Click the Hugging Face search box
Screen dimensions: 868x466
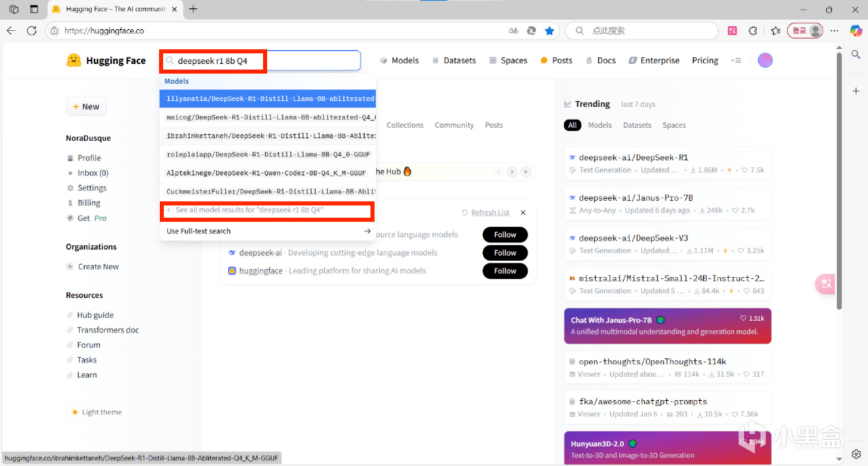260,60
